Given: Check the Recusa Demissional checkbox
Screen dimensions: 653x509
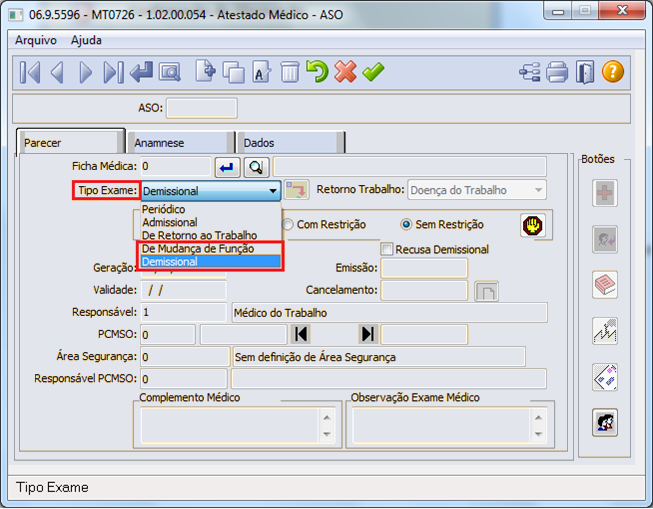Looking at the screenshot, I should click(x=386, y=249).
